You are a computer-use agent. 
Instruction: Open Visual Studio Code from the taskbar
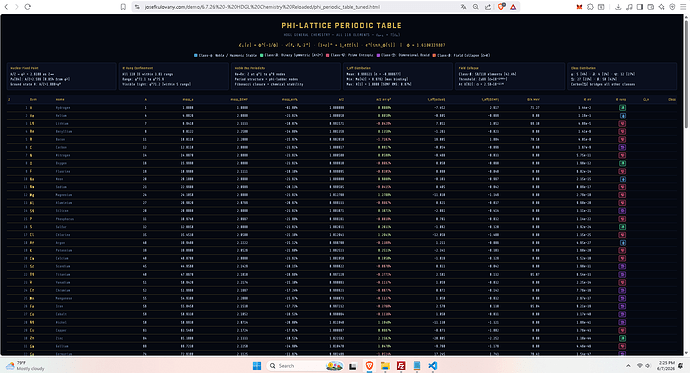pyautogui.click(x=433, y=366)
